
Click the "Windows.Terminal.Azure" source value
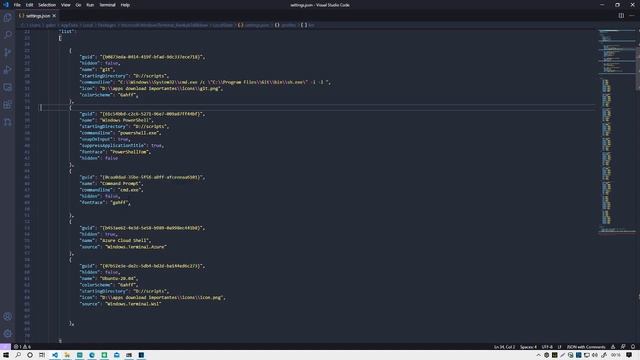(x=136, y=247)
